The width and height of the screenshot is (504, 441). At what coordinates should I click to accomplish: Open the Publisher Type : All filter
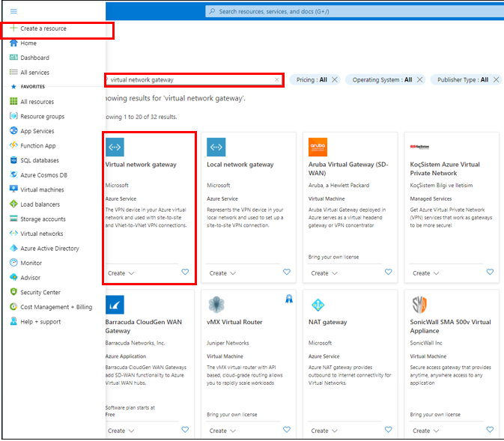pos(463,79)
